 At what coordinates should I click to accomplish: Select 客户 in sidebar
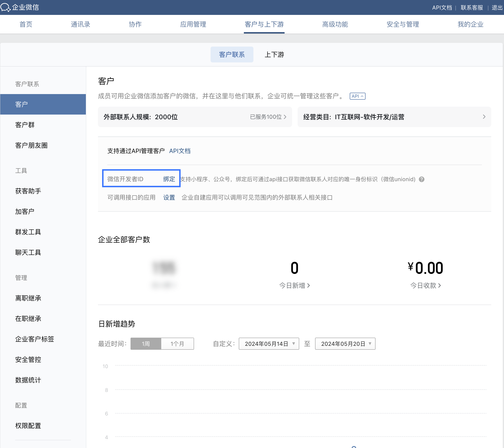[x=43, y=104]
